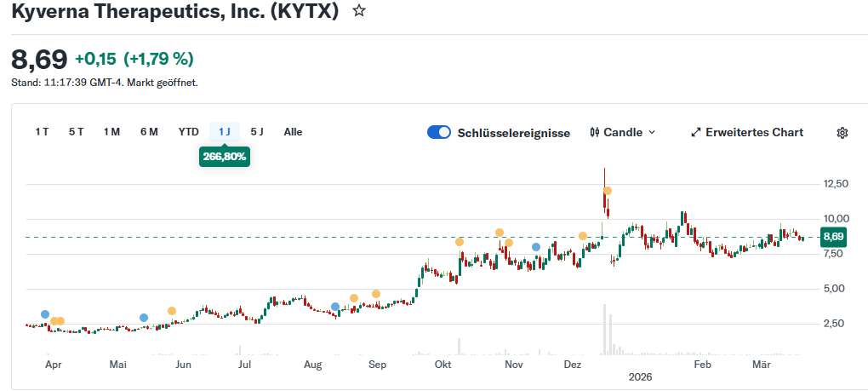This screenshot has height=391, width=868.
Task: Add KYTX to watchlist with star icon
Action: pyautogui.click(x=359, y=10)
